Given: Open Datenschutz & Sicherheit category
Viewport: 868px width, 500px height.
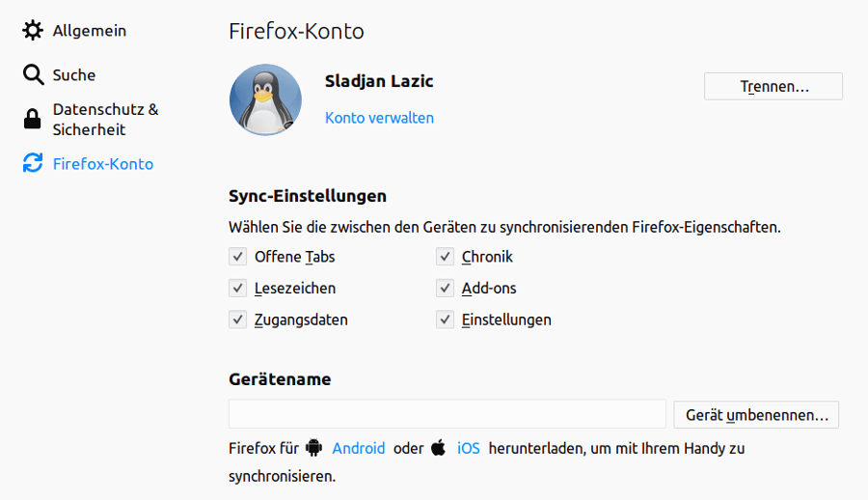Looking at the screenshot, I should 105,119.
